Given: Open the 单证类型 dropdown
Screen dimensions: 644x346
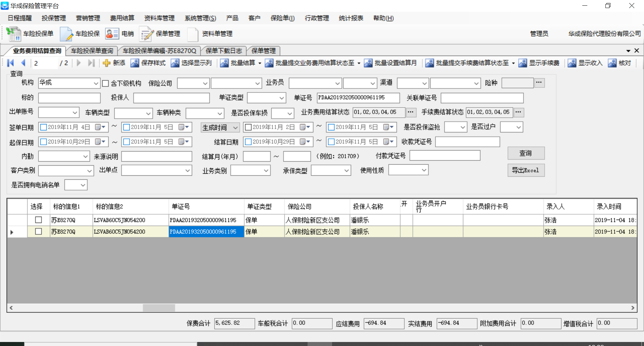Looking at the screenshot, I should tap(281, 98).
